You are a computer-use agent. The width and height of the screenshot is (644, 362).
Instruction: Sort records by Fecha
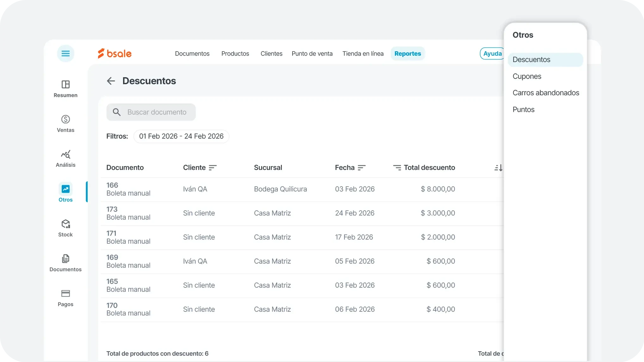(x=362, y=167)
